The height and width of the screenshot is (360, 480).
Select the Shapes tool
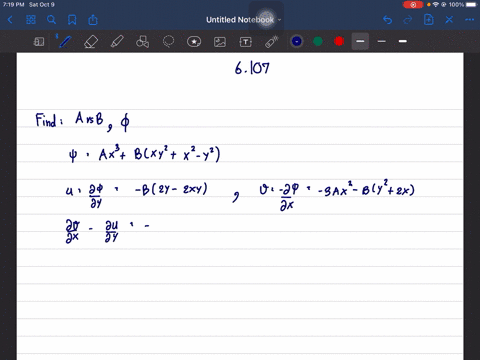click(x=143, y=42)
